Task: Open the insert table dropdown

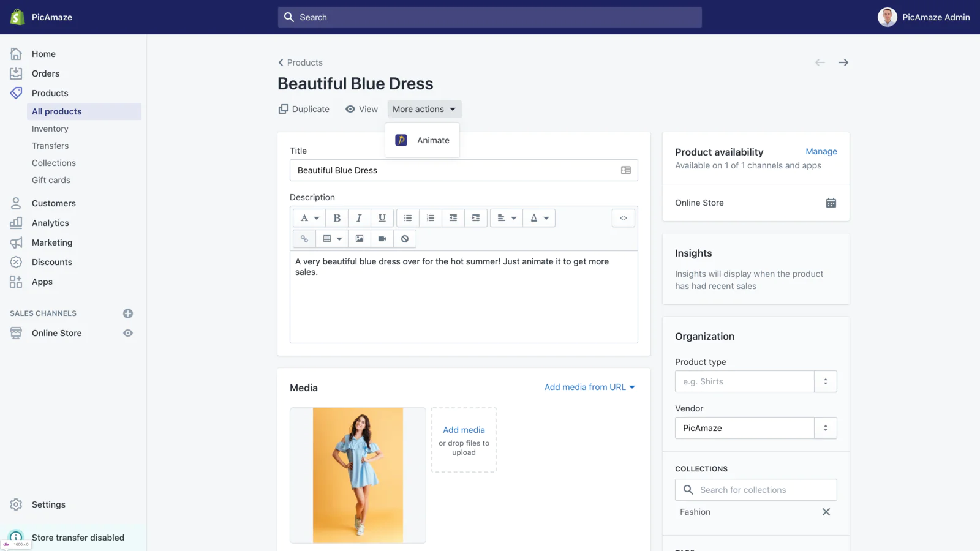Action: pyautogui.click(x=332, y=239)
